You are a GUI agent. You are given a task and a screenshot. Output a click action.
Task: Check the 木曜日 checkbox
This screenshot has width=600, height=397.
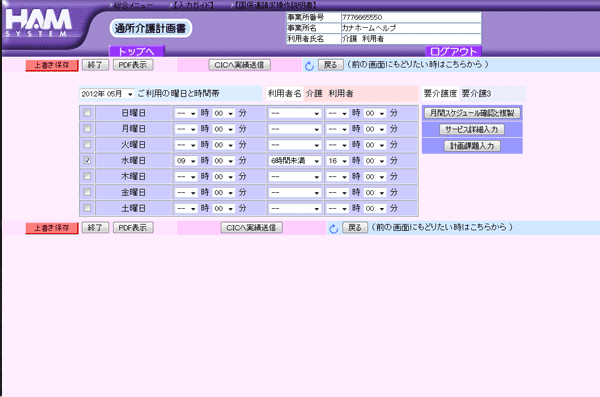pyautogui.click(x=87, y=176)
